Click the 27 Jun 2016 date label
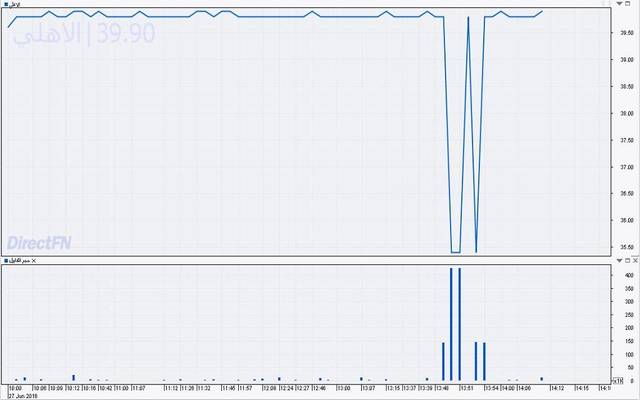This screenshot has width=640, height=400. point(22,395)
